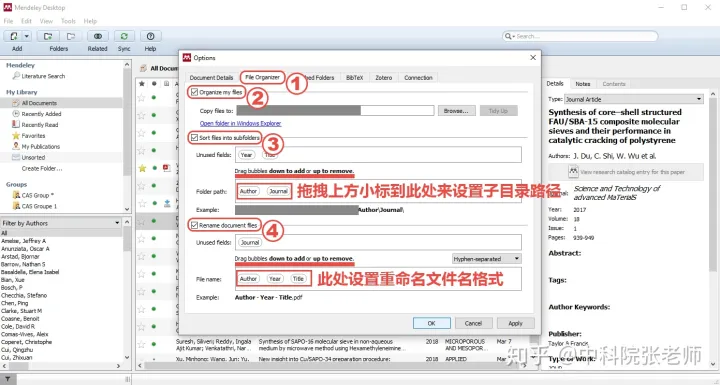Open the Tools menu
This screenshot has height=385, width=720.
pos(68,21)
